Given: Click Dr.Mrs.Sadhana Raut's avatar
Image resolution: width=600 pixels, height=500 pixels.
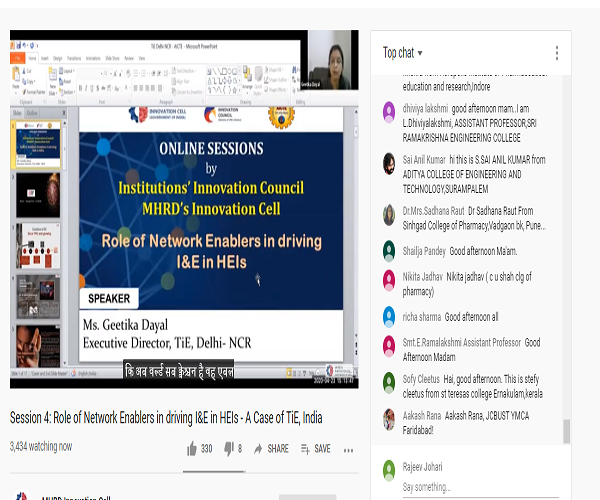Looking at the screenshot, I should click(x=389, y=215).
